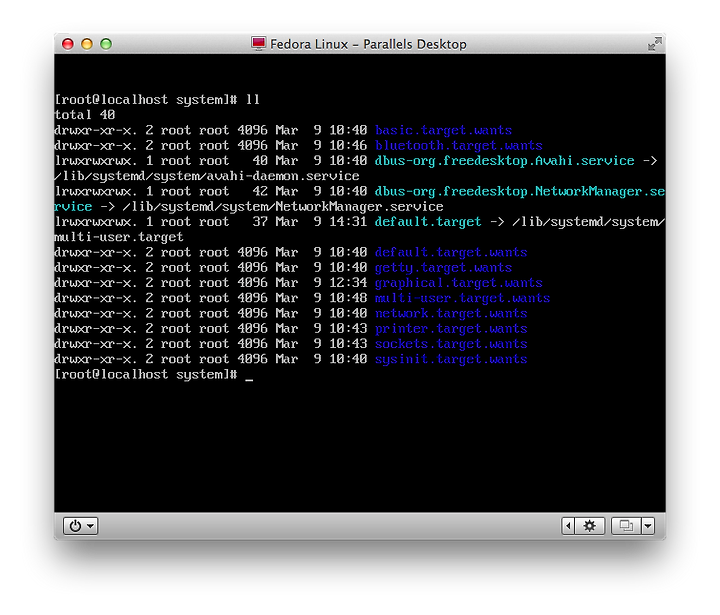Screen dimensions: 720x615
Task: Click '/lib/systemd/system/NetworkManager.service' target path
Action: click(283, 207)
